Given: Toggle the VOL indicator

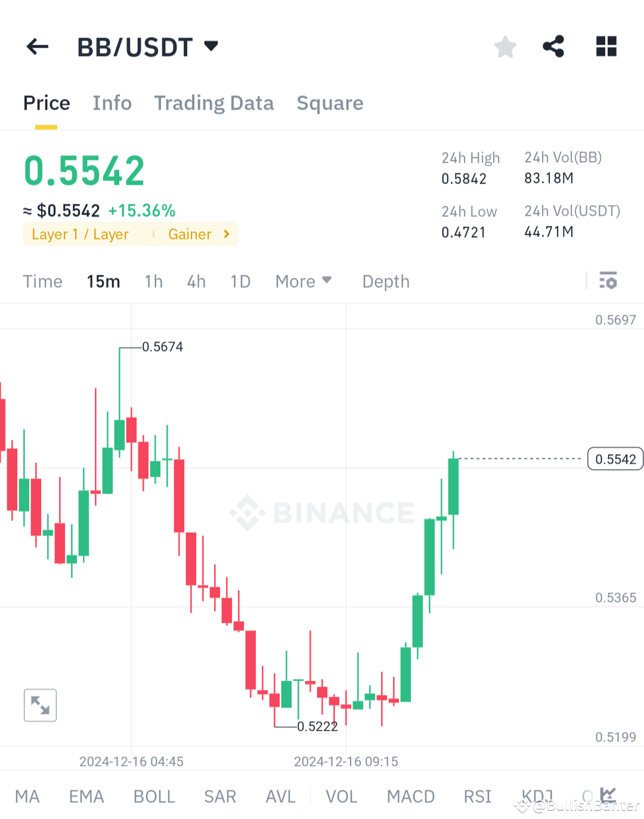Looking at the screenshot, I should 341,796.
